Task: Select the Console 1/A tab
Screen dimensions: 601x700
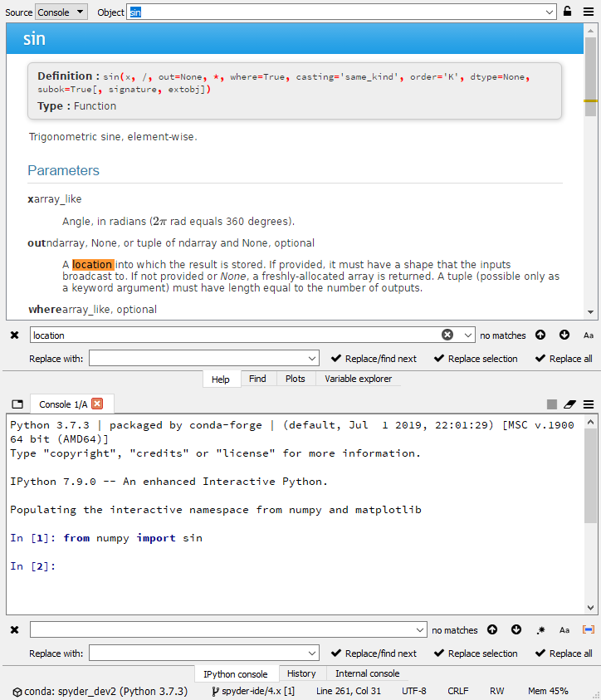Action: 63,404
